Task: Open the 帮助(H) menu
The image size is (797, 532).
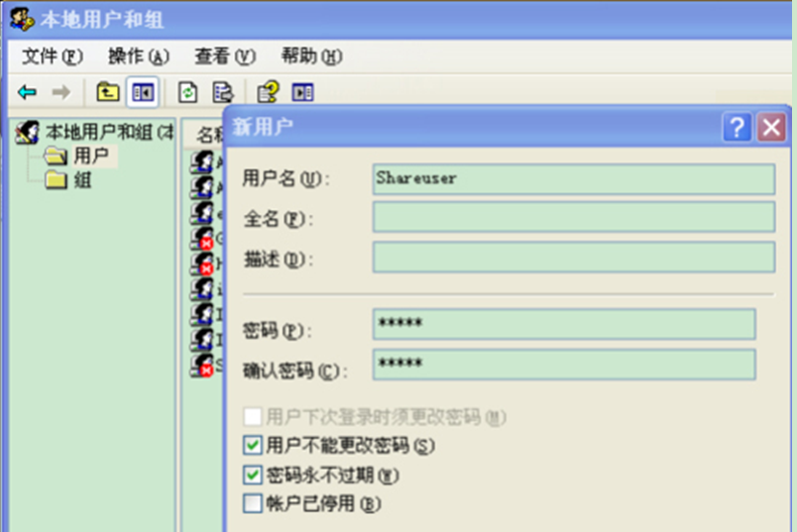Action: click(x=311, y=55)
